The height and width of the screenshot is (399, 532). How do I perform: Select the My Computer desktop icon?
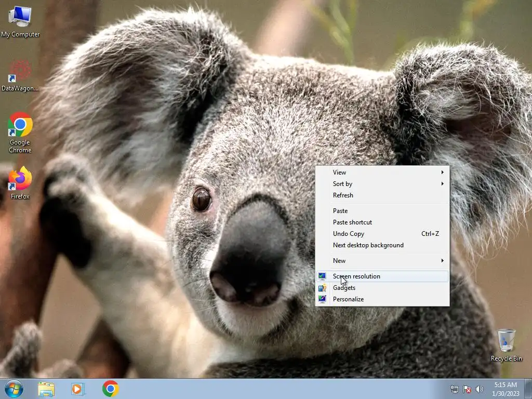point(20,21)
